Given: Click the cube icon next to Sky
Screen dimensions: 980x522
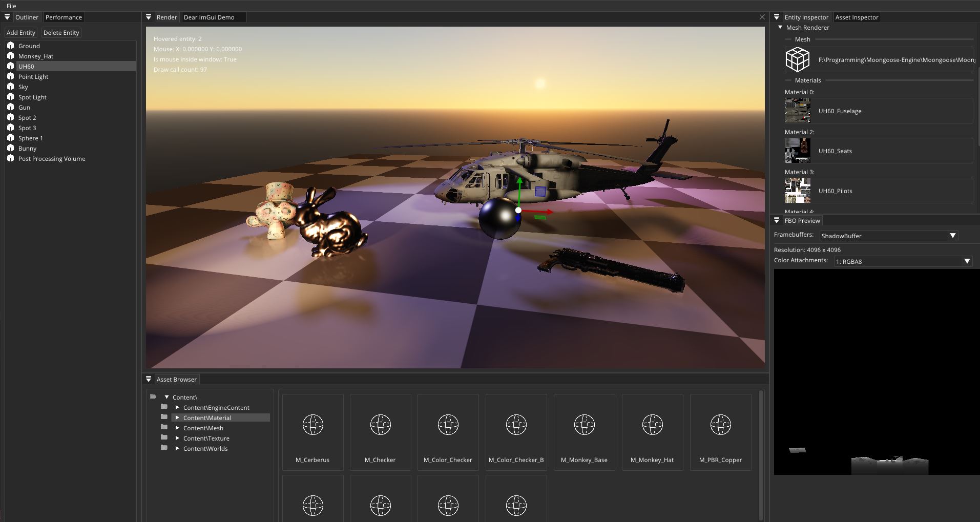Looking at the screenshot, I should [10, 87].
